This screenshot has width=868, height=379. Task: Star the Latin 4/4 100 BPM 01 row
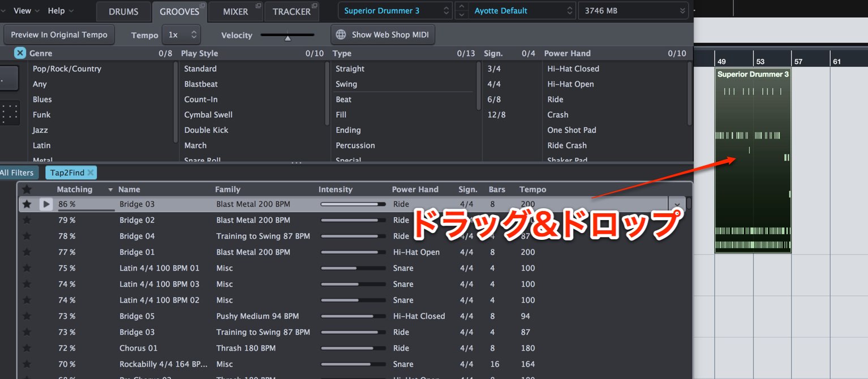27,268
